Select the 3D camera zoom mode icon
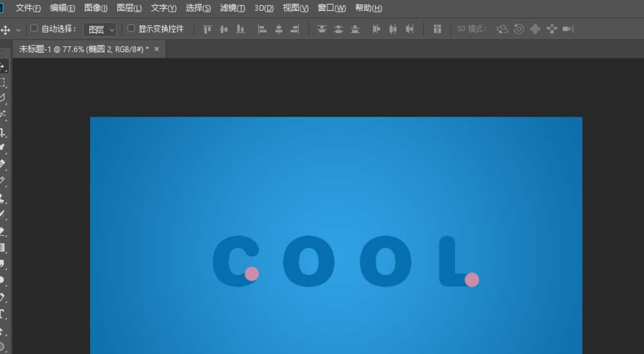This screenshot has height=354, width=644. [569, 29]
